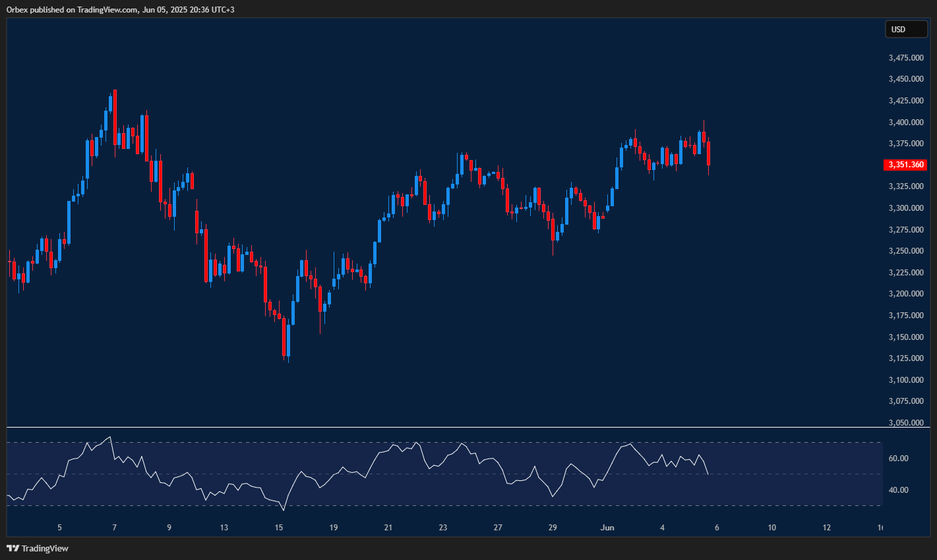Click the 3,050.000 price axis label
Image resolution: width=937 pixels, height=560 pixels.
pos(905,423)
